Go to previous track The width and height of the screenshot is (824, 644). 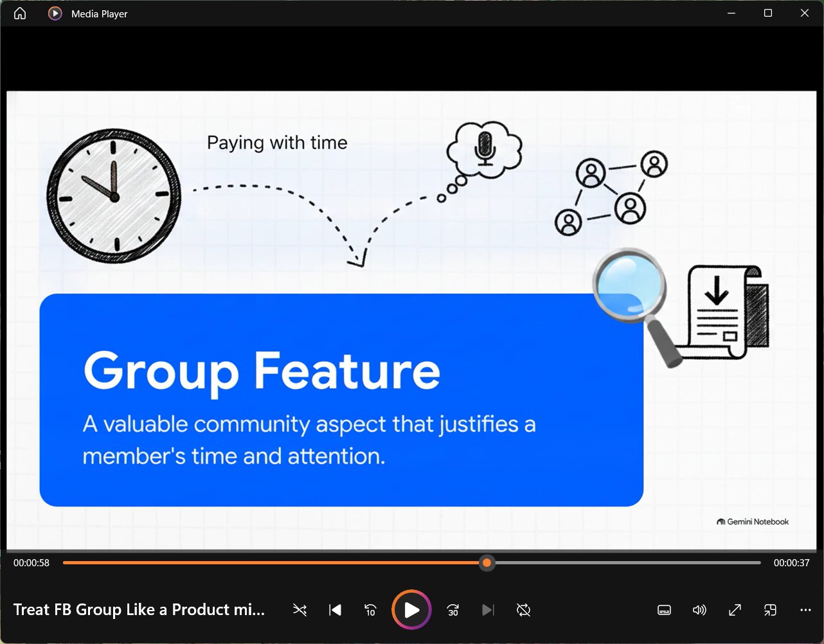coord(335,610)
